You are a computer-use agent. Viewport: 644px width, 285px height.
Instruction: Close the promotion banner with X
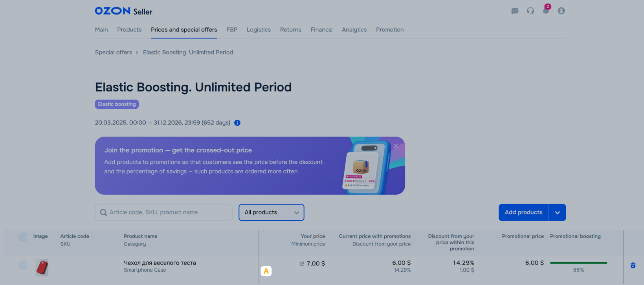click(396, 146)
